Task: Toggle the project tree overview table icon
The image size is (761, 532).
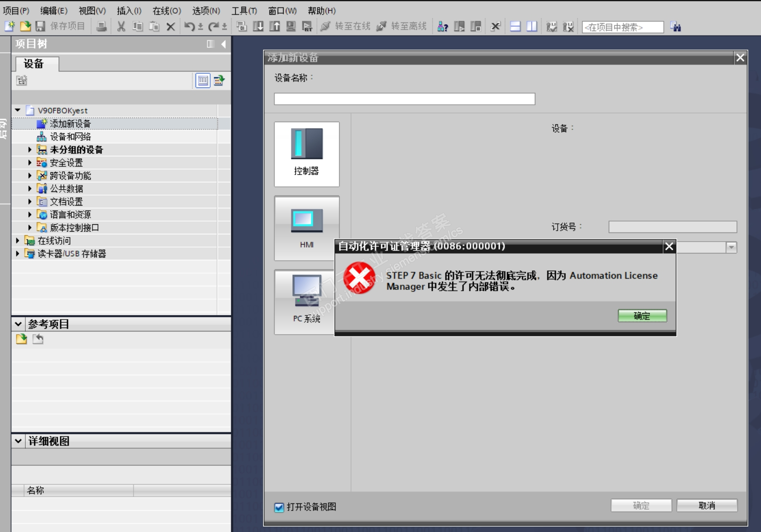Action: (x=203, y=81)
